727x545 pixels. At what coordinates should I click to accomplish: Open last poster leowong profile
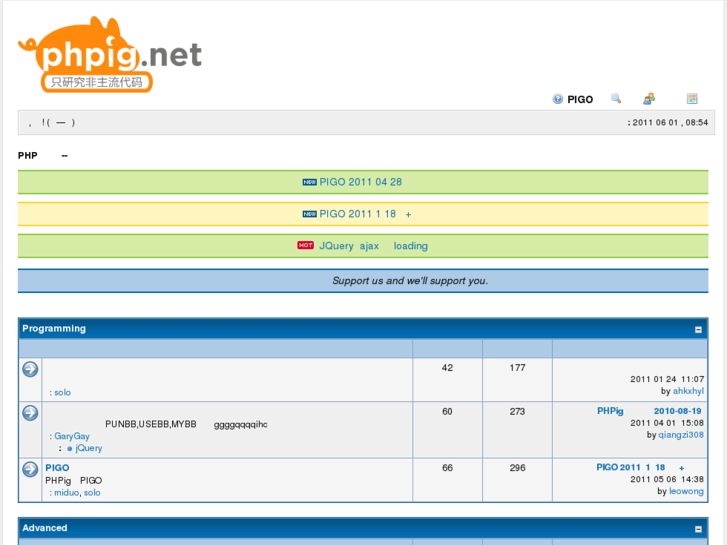(x=686, y=491)
